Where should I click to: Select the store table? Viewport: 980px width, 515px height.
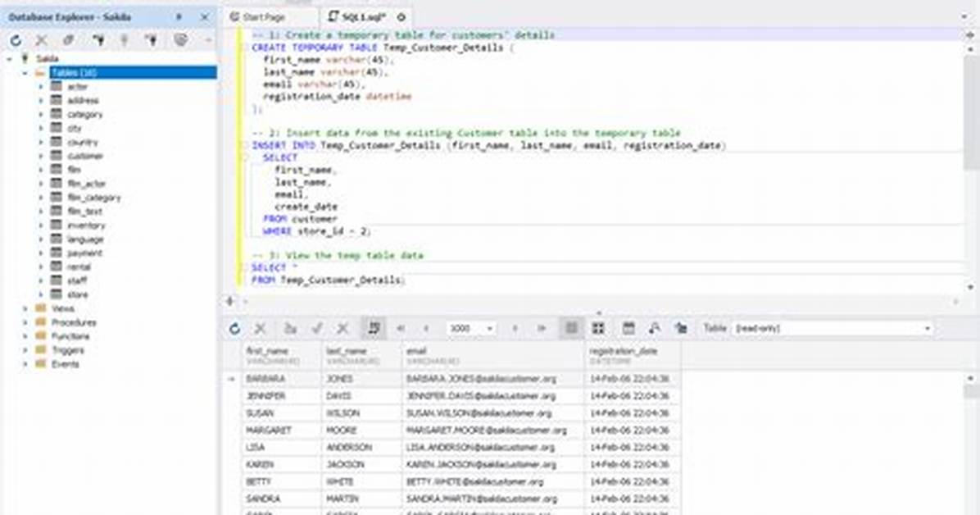pyautogui.click(x=78, y=294)
